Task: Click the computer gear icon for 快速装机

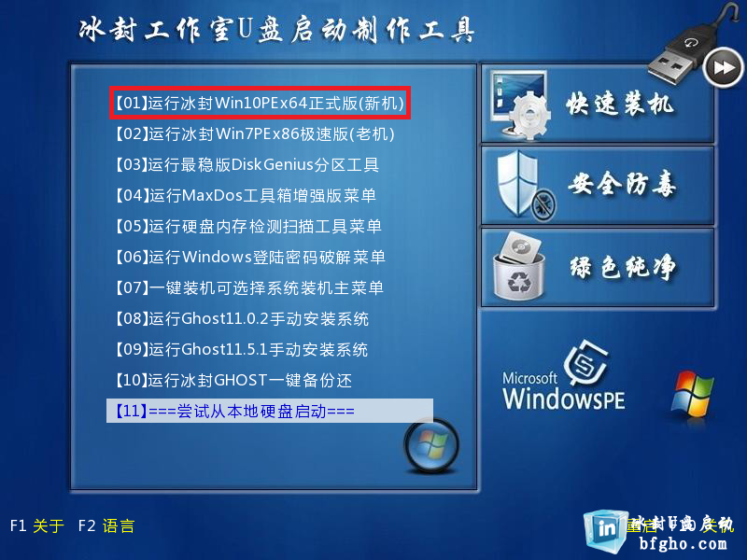Action: coord(519,105)
